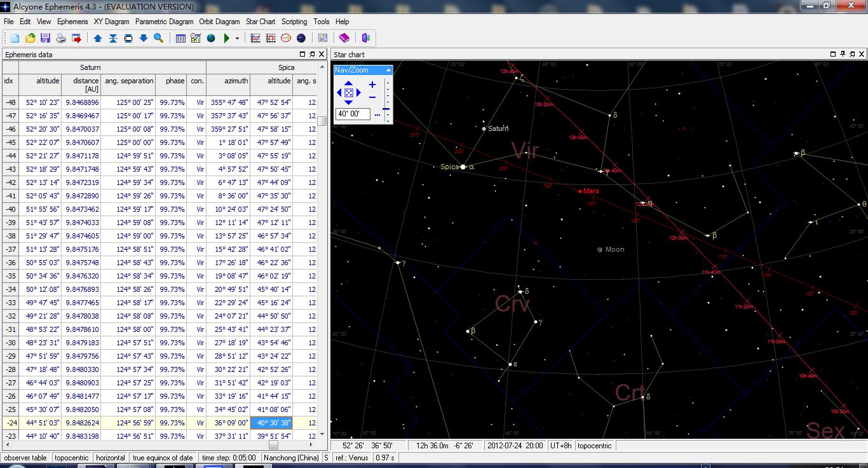This screenshot has height=468, width=868.
Task: Open the Ephemeris menu
Action: 72,22
